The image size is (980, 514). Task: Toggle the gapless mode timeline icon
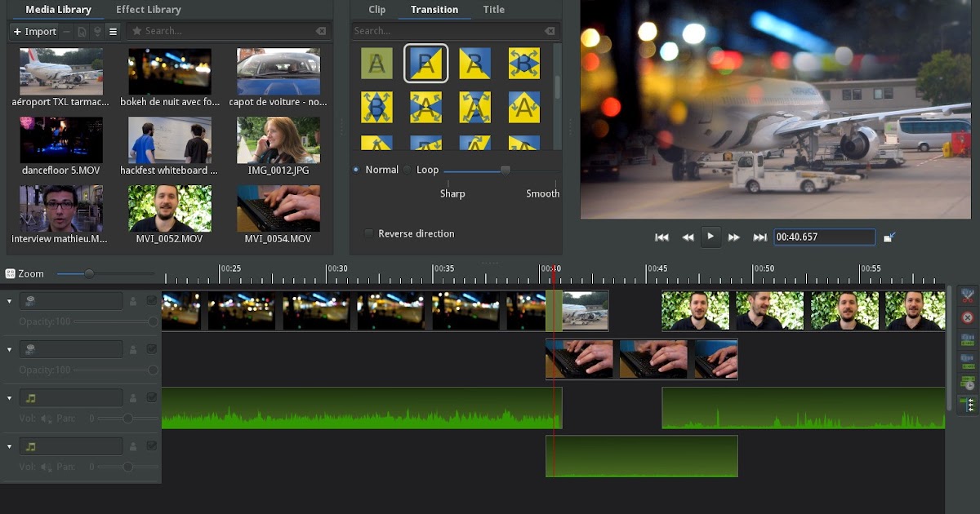[968, 405]
